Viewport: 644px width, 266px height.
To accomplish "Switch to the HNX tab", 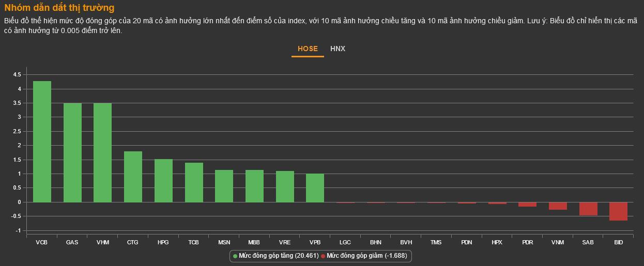I will [338, 49].
